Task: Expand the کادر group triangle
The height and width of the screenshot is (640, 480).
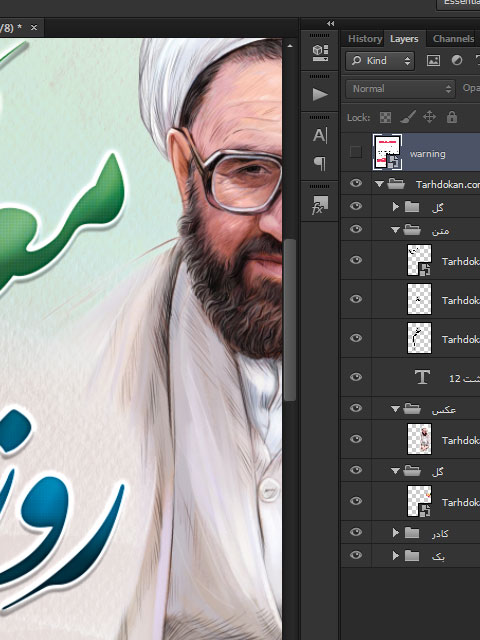Action: coord(396,533)
